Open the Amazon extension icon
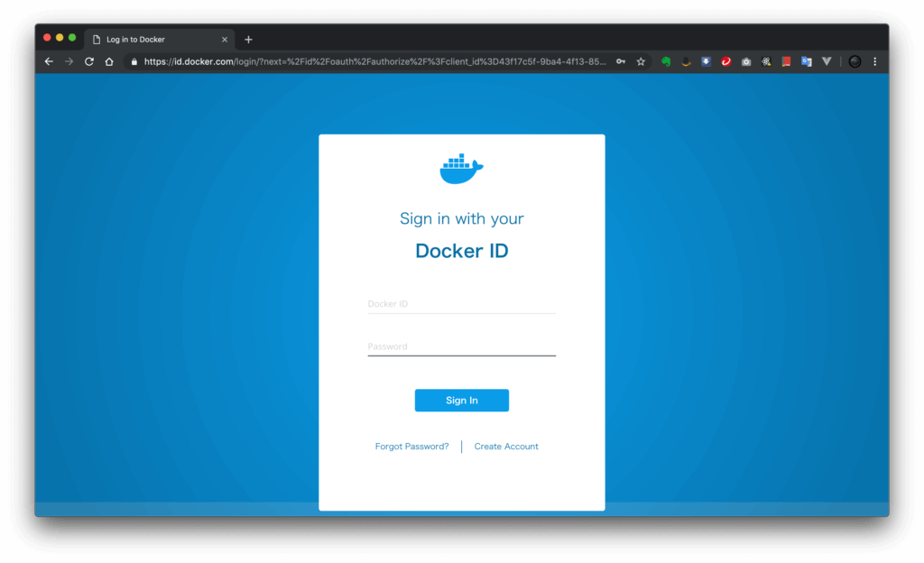The image size is (924, 563). (x=686, y=61)
